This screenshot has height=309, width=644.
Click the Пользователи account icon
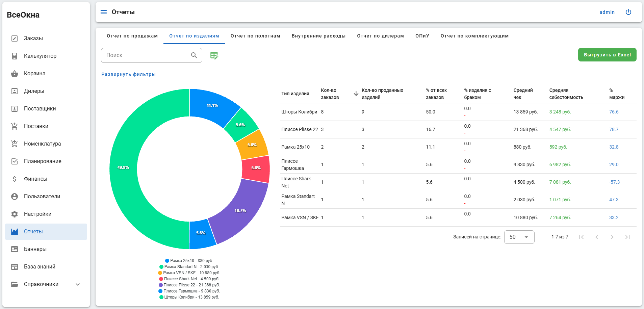(x=15, y=197)
